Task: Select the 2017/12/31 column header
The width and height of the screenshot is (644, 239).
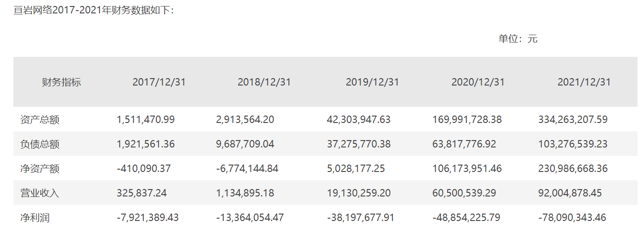Action: tap(159, 82)
